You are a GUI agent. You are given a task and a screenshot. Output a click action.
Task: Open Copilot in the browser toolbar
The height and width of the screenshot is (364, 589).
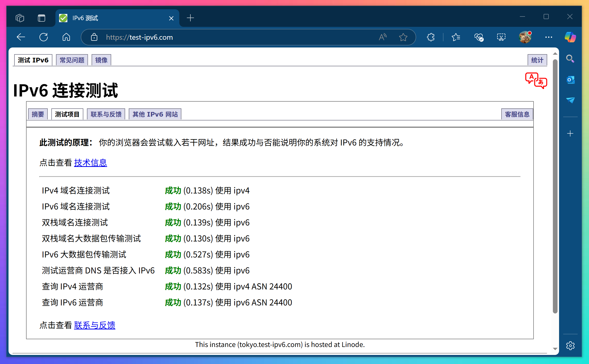pos(570,37)
